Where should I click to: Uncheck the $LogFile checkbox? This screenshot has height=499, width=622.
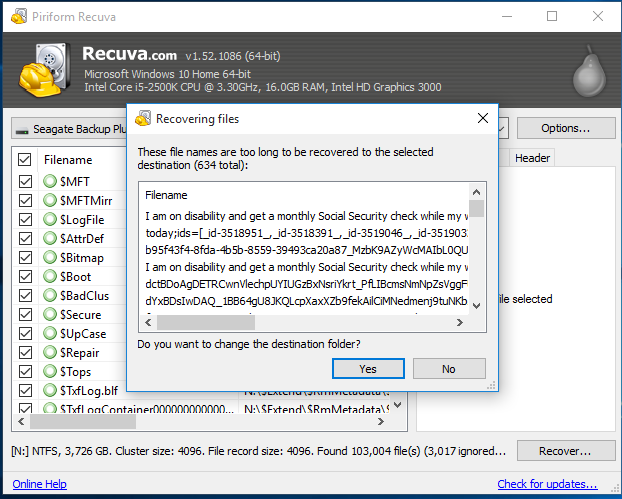pyautogui.click(x=25, y=219)
